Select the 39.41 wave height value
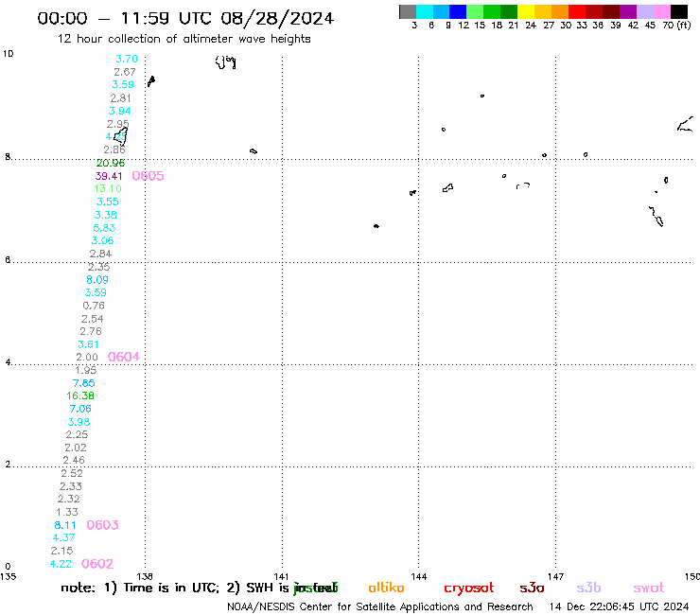The height and width of the screenshot is (615, 700). pyautogui.click(x=109, y=176)
